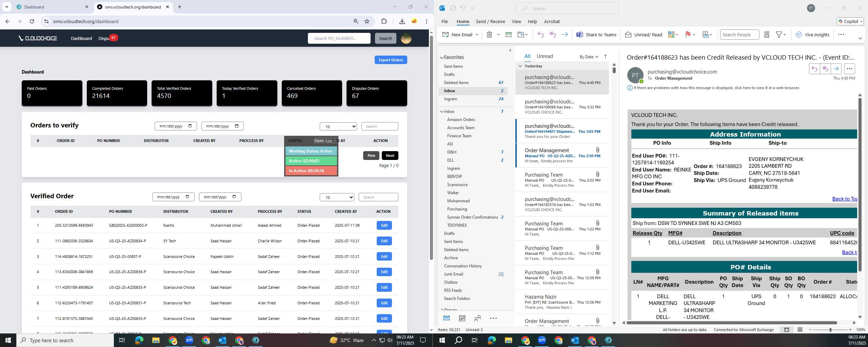Open the People icon in Outlook navigation bar

pyautogui.click(x=477, y=318)
